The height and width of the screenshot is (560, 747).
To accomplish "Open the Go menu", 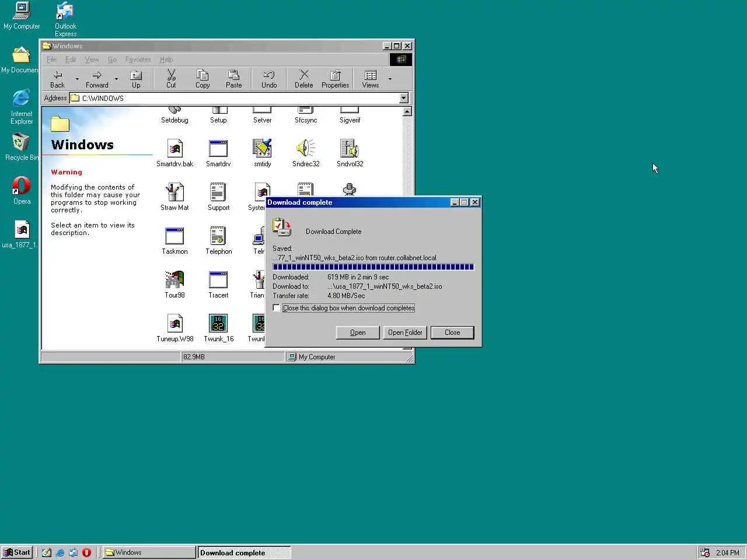I will [112, 60].
